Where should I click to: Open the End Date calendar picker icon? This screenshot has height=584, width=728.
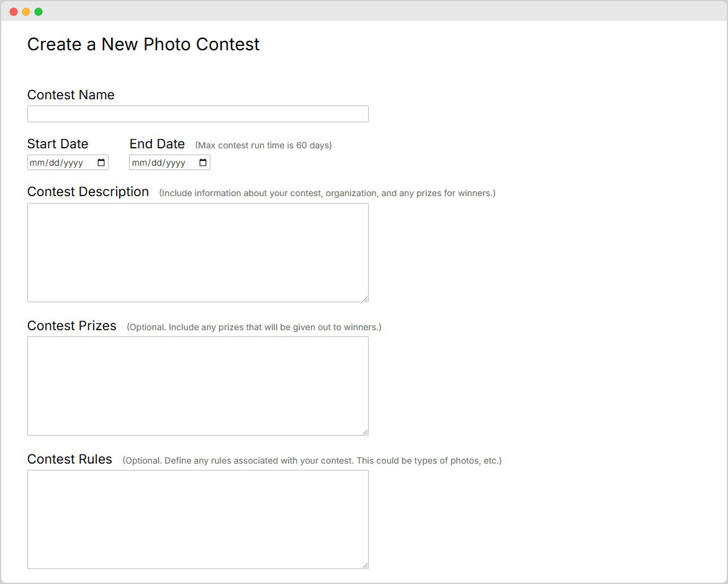tap(203, 163)
